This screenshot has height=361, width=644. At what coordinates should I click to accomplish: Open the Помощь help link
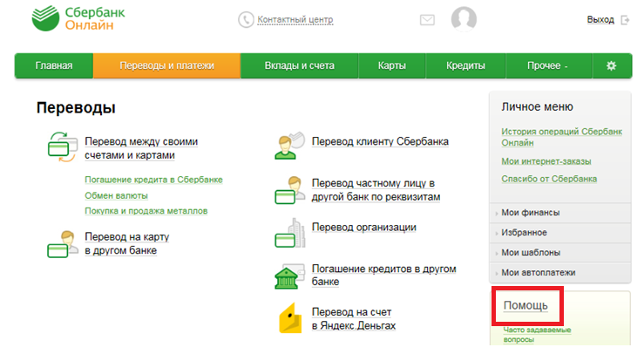[x=525, y=305]
